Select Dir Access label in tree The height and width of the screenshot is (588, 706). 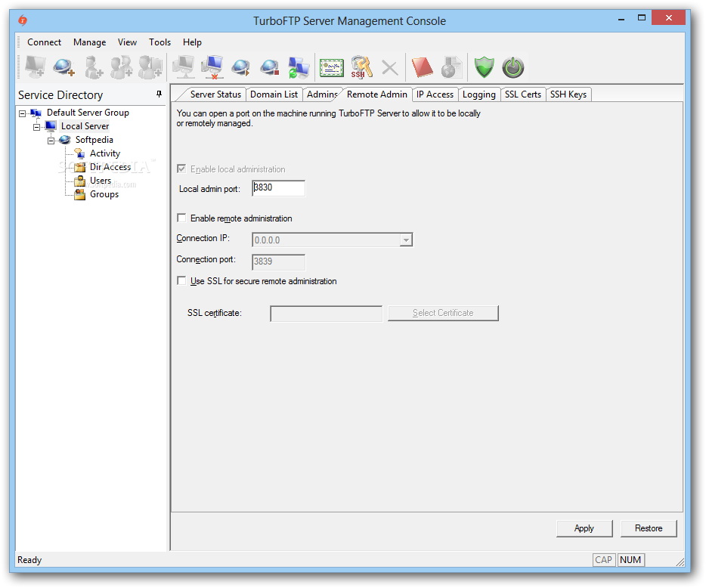click(x=110, y=167)
